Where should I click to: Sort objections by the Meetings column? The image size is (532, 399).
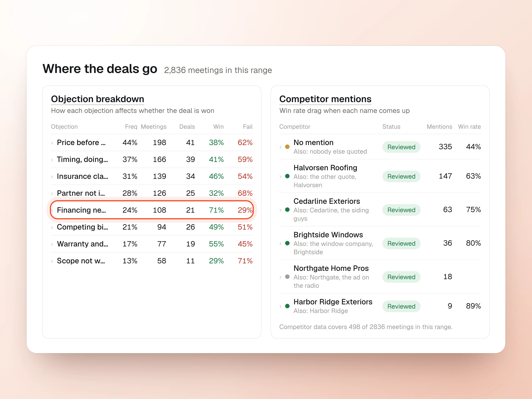[154, 127]
